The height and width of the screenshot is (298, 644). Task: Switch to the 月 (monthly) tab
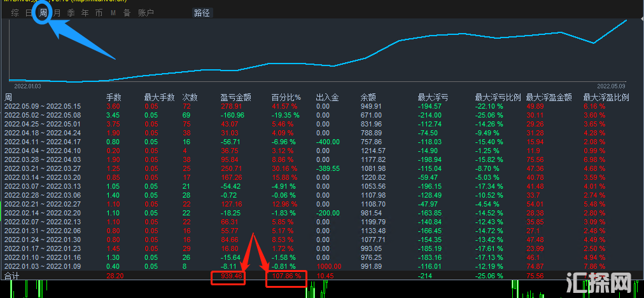[x=57, y=13]
